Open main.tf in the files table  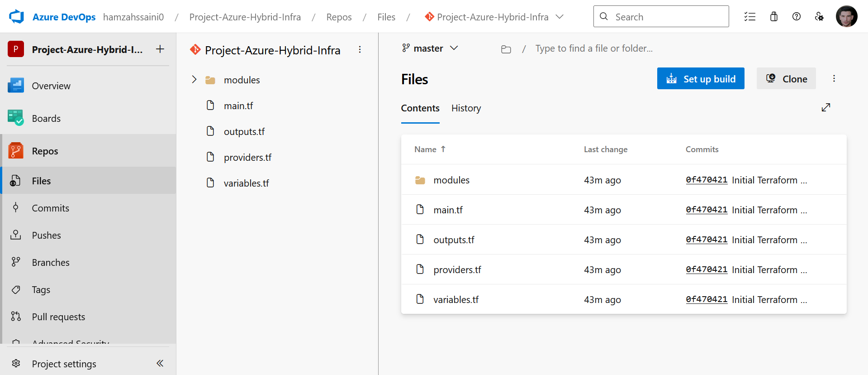[x=448, y=210]
